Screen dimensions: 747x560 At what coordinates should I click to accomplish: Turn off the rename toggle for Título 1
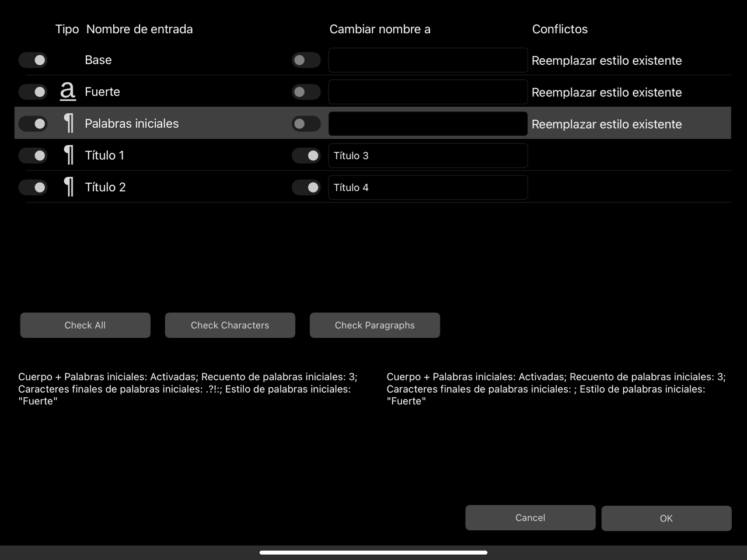(x=306, y=155)
